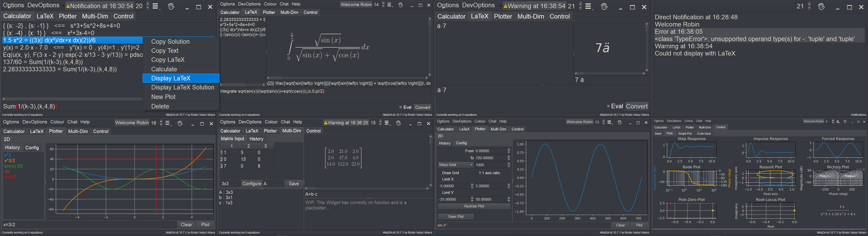Click hand icon in the integral LaTeX window

point(400,5)
